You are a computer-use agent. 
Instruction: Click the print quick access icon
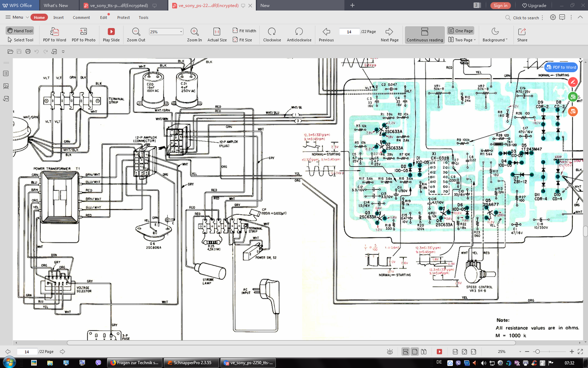tap(28, 51)
